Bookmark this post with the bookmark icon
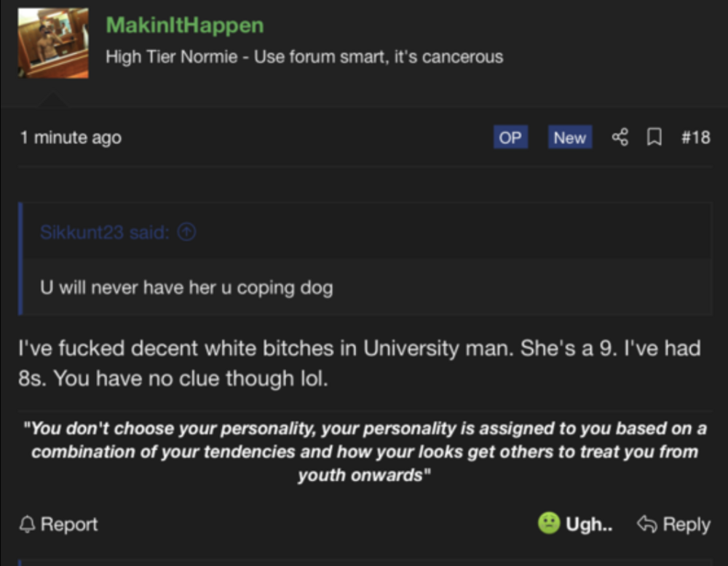The image size is (728, 566). pyautogui.click(x=654, y=137)
